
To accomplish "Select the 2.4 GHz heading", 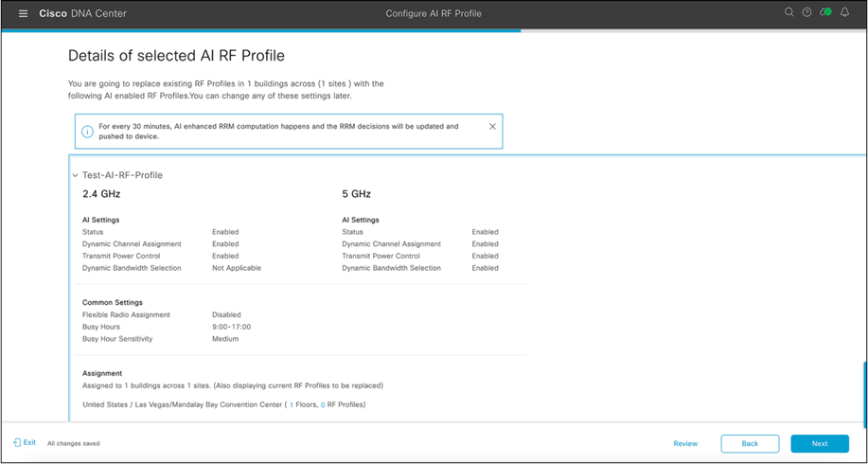I will point(101,194).
